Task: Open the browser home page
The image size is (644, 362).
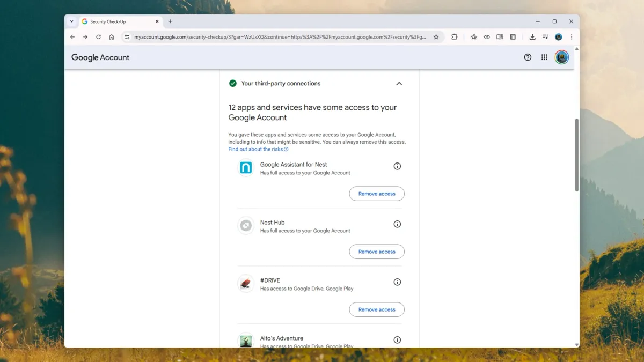Action: click(x=112, y=37)
